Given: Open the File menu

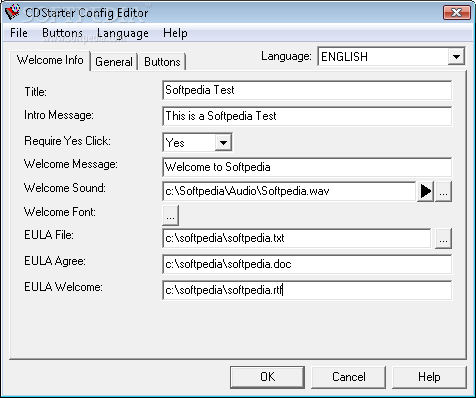Looking at the screenshot, I should coord(19,33).
